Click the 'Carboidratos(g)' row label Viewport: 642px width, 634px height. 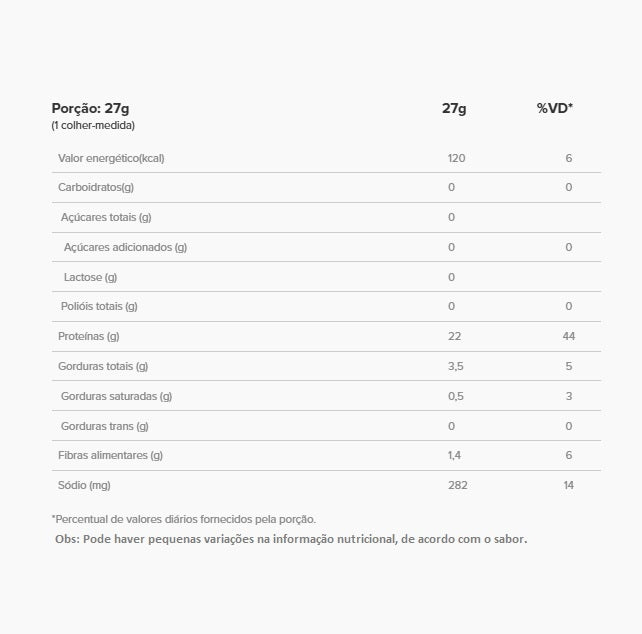point(96,187)
